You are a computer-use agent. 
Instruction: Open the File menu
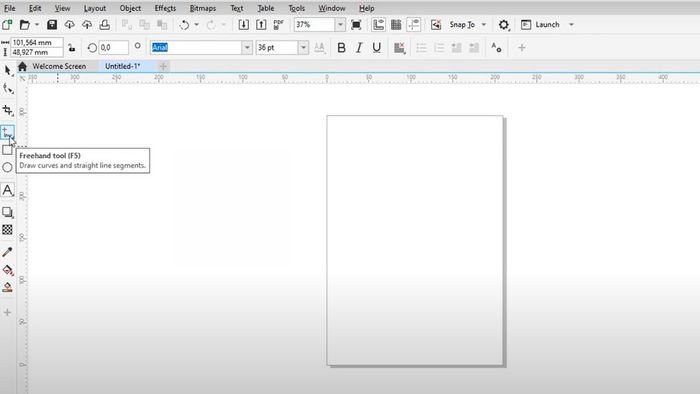[x=9, y=8]
